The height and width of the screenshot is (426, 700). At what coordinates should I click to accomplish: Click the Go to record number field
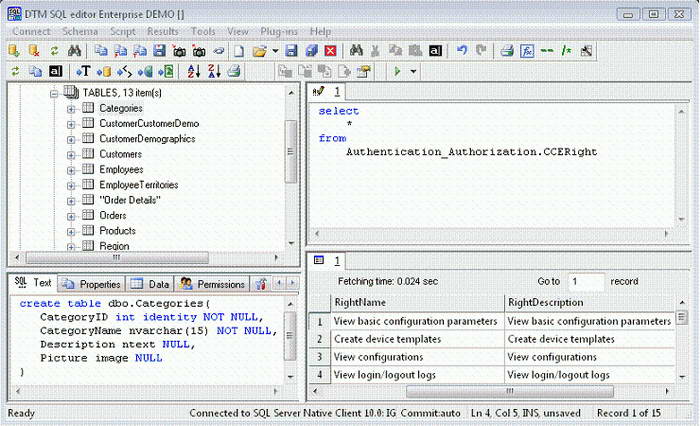pos(586,282)
